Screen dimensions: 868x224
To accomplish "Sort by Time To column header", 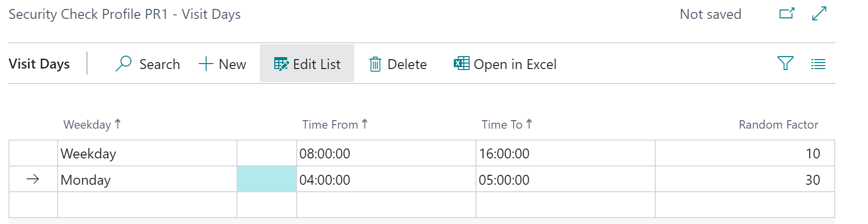I will 502,125.
